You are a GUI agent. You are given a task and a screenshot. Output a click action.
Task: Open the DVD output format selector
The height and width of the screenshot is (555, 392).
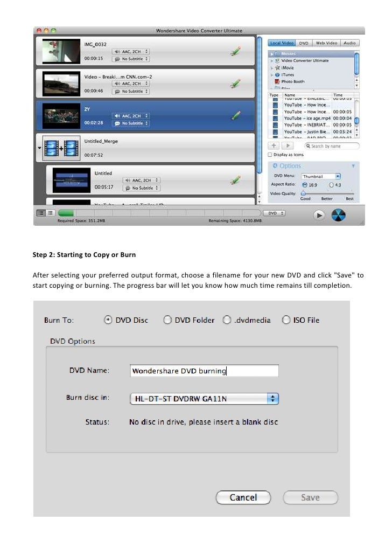[x=274, y=213]
